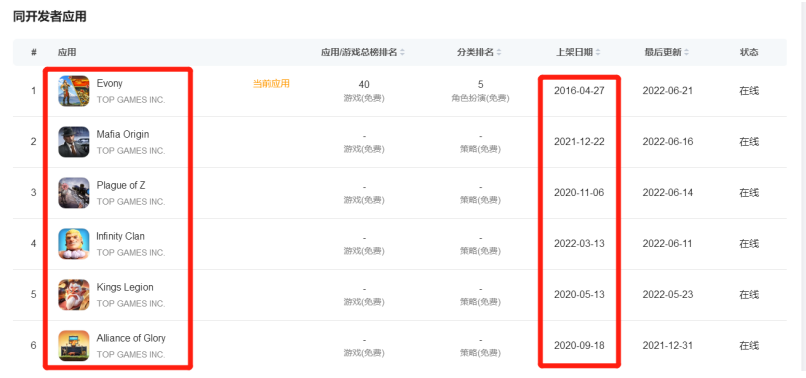
Task: Click Evony's category rank value 5
Action: (480, 84)
